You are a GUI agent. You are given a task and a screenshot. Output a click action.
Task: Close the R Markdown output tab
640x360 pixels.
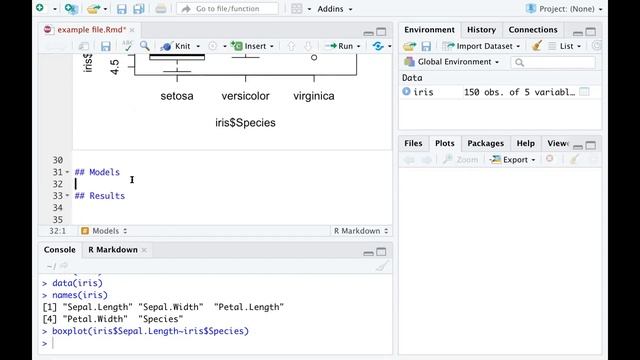pyautogui.click(x=144, y=250)
